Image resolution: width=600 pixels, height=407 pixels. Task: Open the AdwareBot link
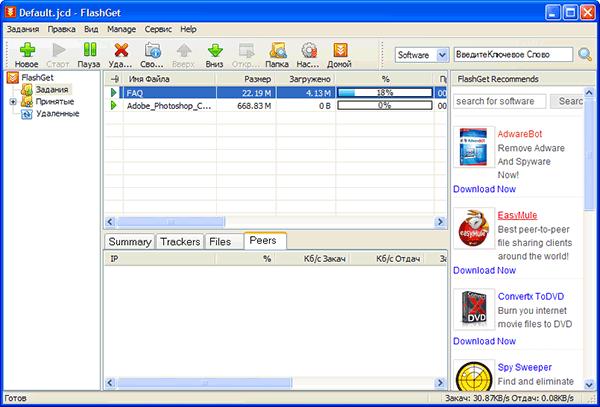(x=520, y=134)
